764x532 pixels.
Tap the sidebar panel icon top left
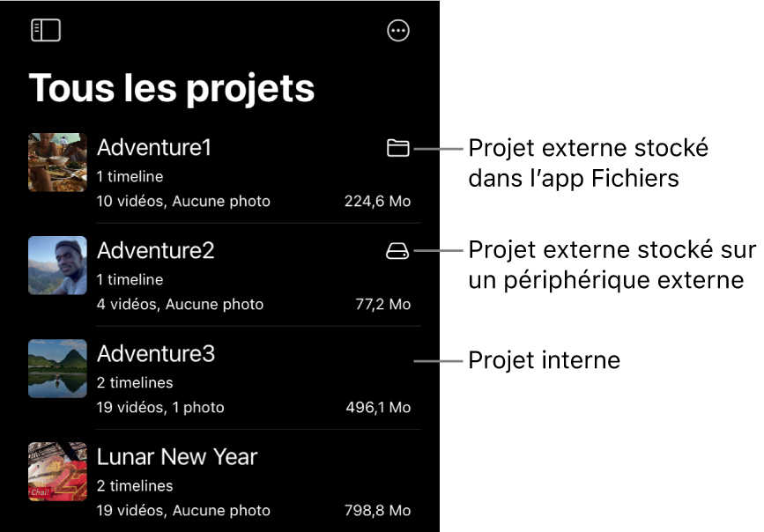(46, 29)
